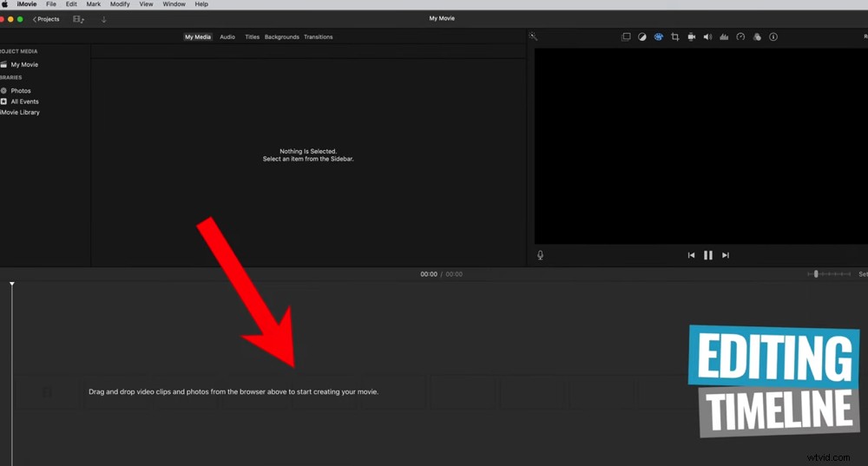Click the import media down-arrow icon
The image size is (868, 466).
coord(103,19)
